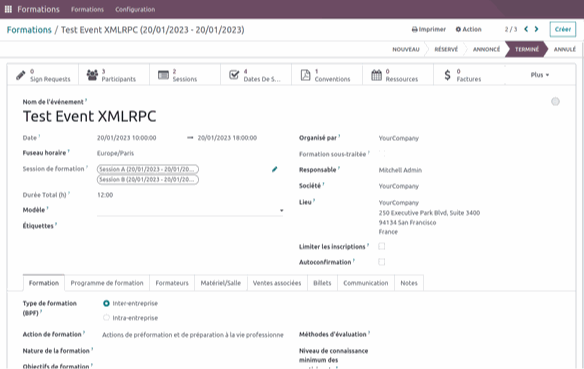Click the 2 / 3 pager counter
This screenshot has width=584, height=369.
point(511,29)
